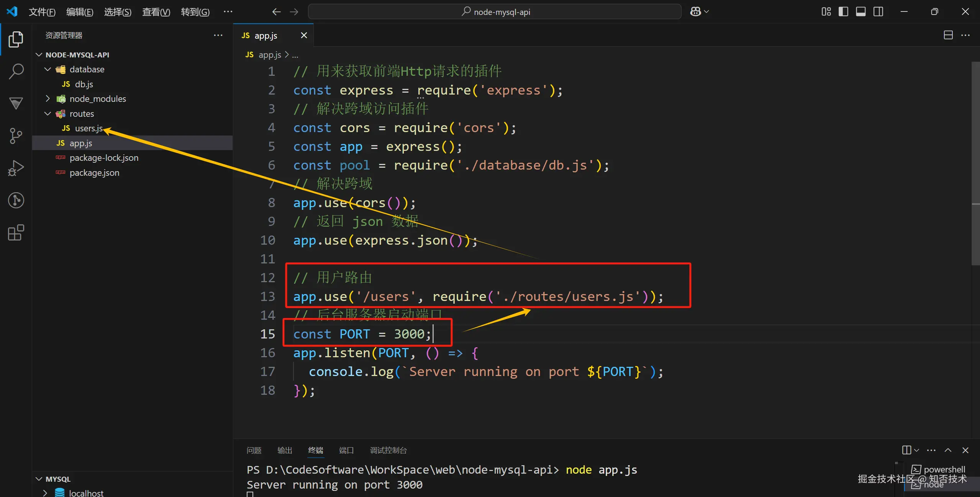Switch to the 输出 panel tab
980x497 pixels.
pyautogui.click(x=285, y=450)
